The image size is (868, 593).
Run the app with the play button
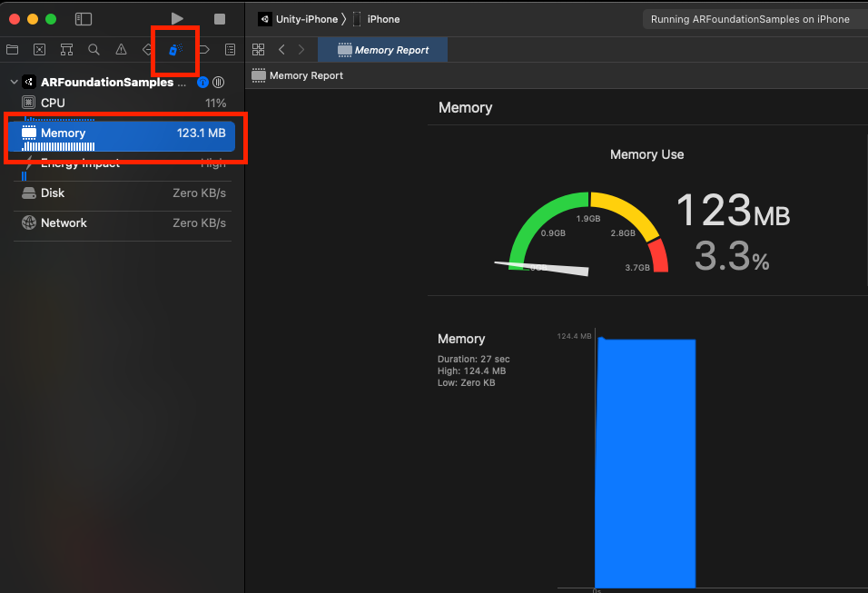[x=178, y=18]
